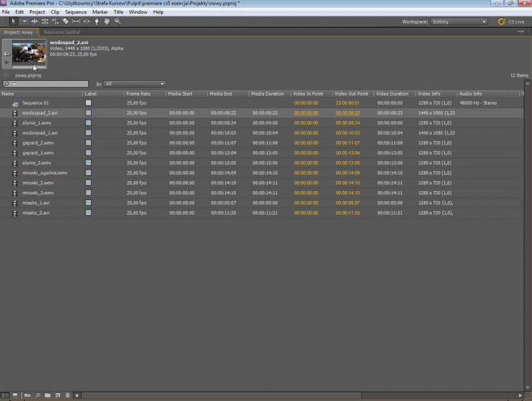
Task: Select the Zoom tool in the toolbar
Action: pos(118,21)
